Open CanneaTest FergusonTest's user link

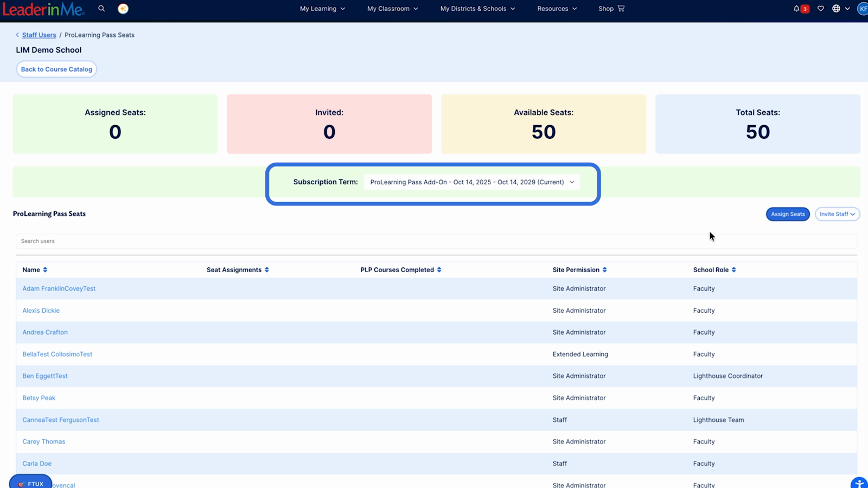pyautogui.click(x=61, y=420)
